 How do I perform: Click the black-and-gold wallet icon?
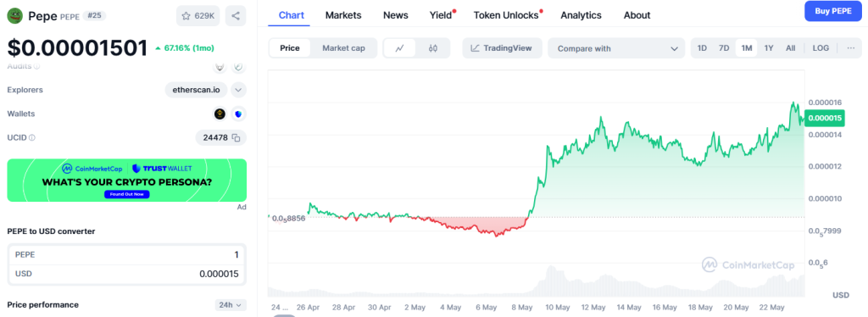[x=220, y=114]
